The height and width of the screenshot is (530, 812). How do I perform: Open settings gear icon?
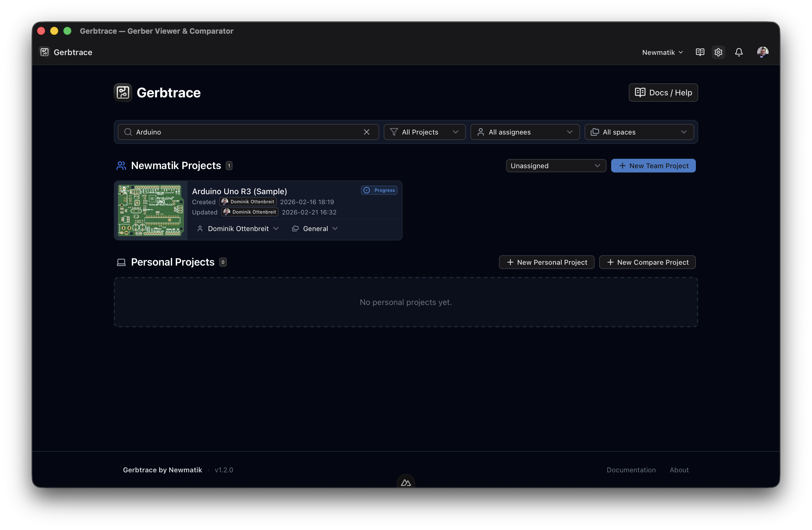718,52
